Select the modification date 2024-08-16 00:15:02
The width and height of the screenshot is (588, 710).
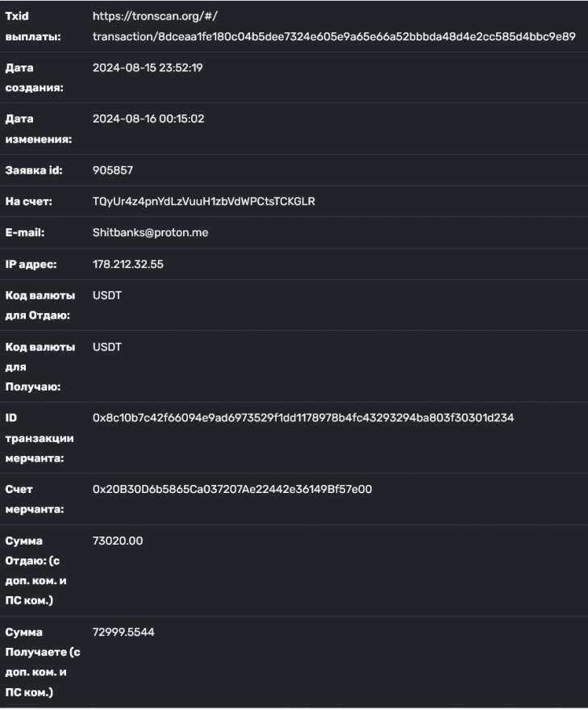point(148,119)
